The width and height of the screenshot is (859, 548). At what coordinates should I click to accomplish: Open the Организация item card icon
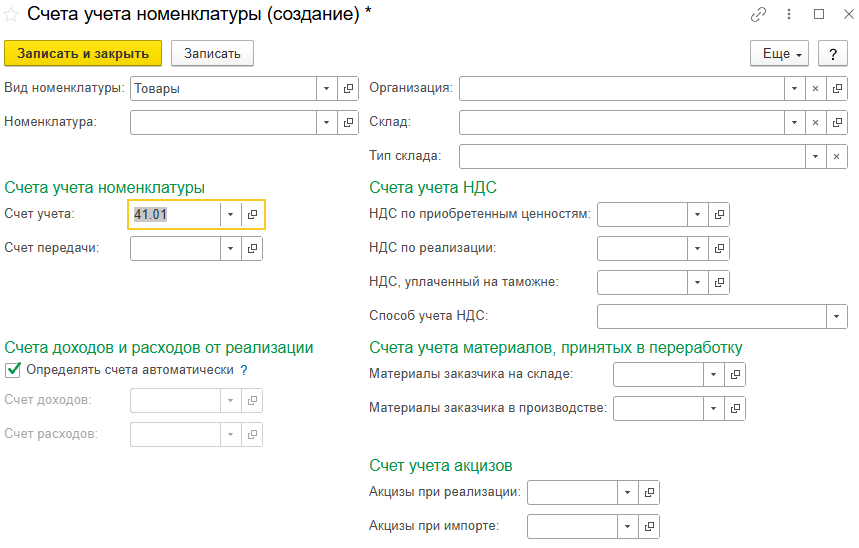837,88
